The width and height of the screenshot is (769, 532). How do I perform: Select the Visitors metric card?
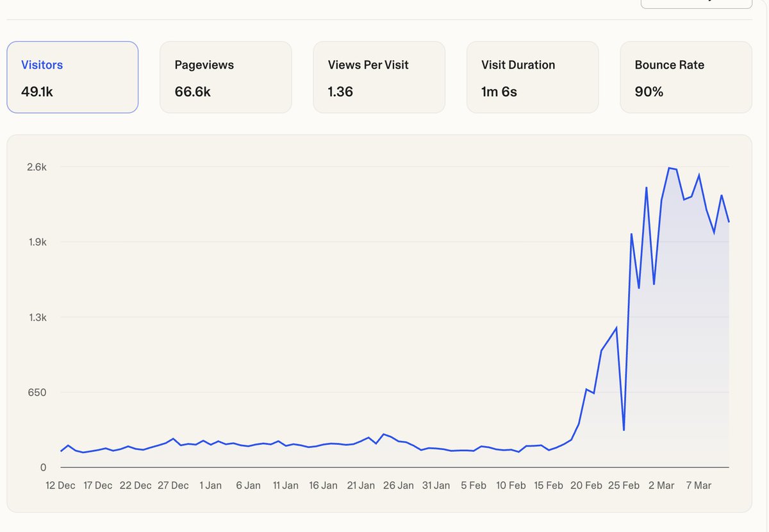(x=72, y=78)
